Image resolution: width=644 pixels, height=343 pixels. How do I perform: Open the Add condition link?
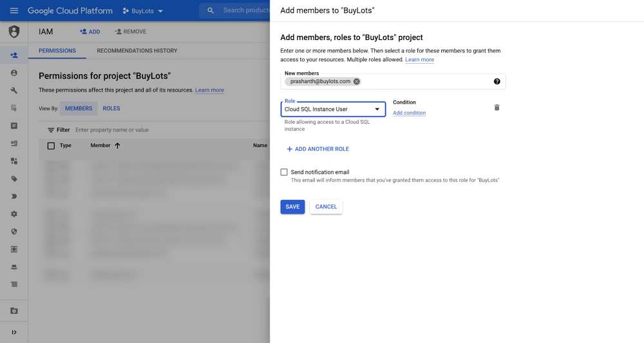point(409,113)
